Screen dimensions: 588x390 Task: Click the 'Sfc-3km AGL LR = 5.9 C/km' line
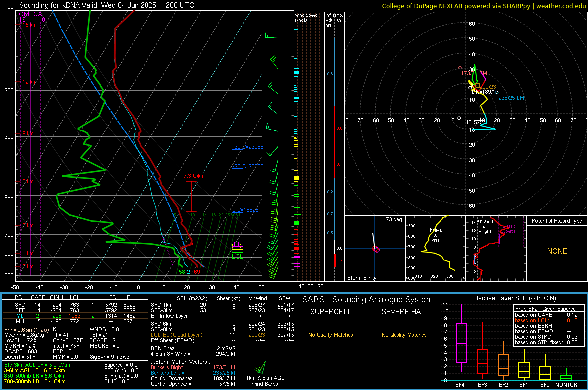click(x=37, y=365)
